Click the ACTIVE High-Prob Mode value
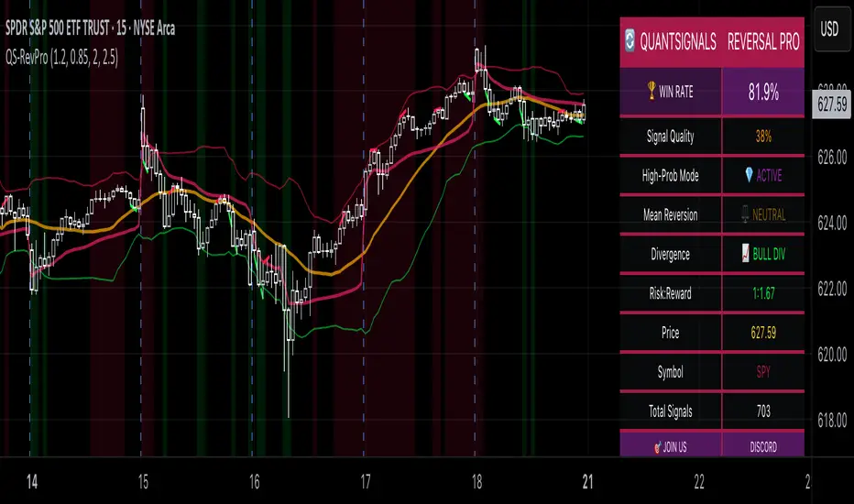This screenshot has width=854, height=504. (769, 175)
